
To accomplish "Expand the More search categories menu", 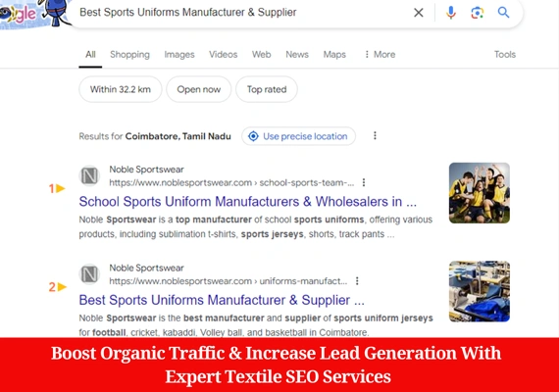I will [380, 55].
